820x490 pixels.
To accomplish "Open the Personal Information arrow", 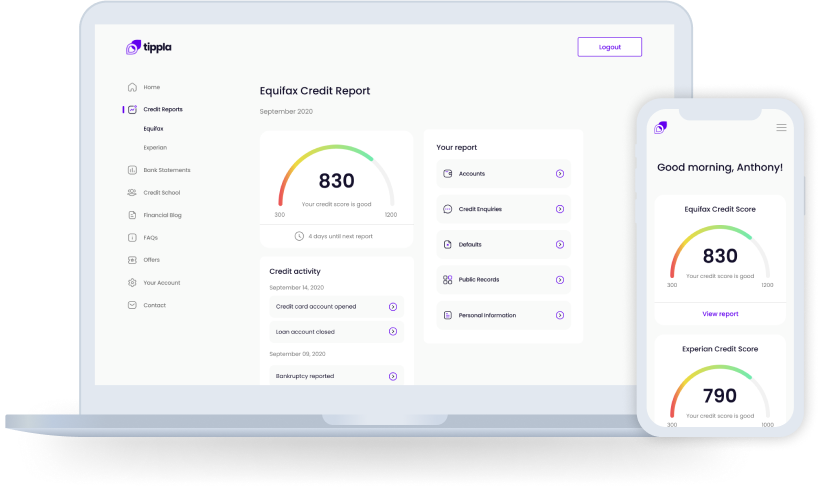I will (560, 315).
